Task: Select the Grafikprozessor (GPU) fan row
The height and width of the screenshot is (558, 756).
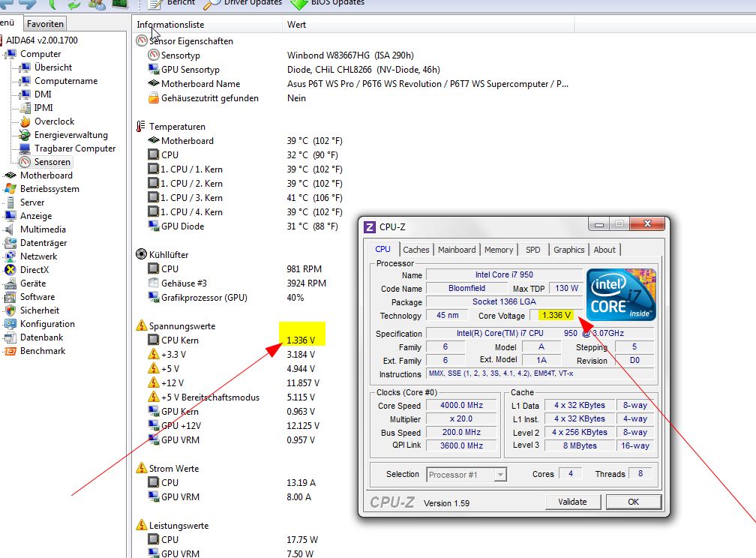Action: (226, 298)
